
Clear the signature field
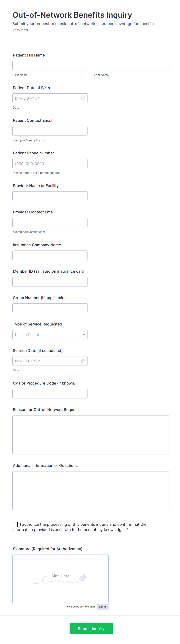coord(102,607)
